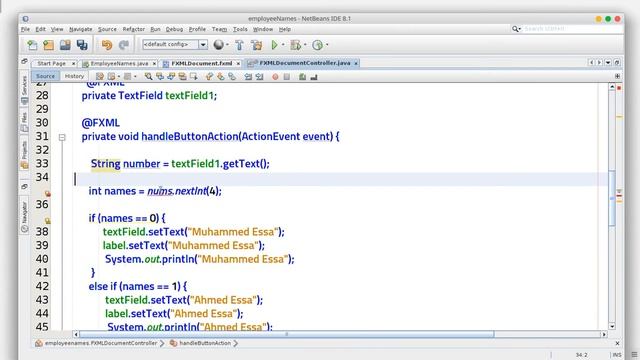Click the Find Selection magnifier icon
640x360 pixels.
pos(148,76)
